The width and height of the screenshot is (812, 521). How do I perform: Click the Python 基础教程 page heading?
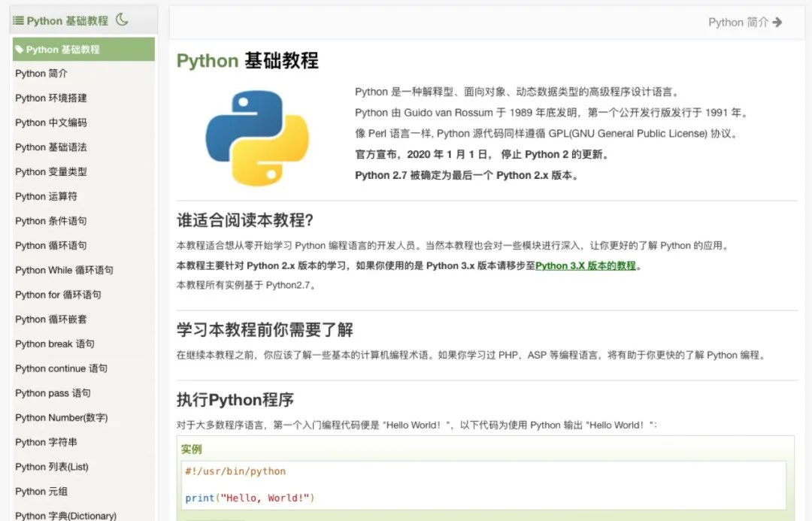(x=247, y=61)
